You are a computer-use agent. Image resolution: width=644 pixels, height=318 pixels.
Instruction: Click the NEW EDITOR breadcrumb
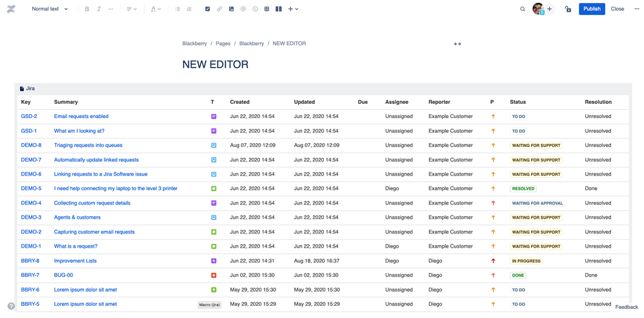click(289, 43)
